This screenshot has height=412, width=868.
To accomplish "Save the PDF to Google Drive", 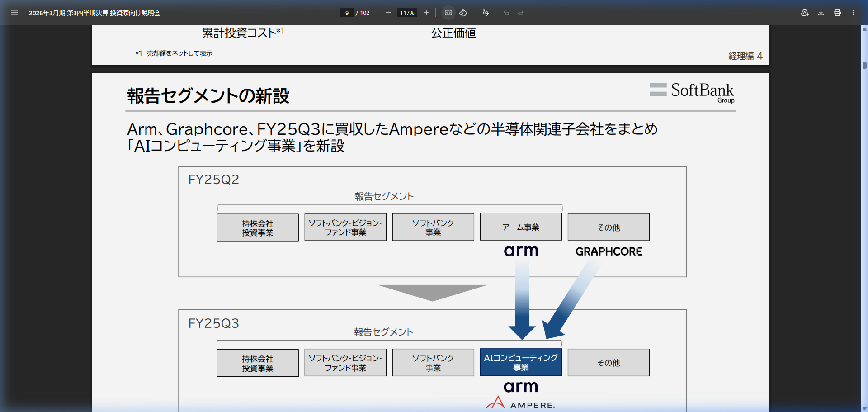I will click(805, 13).
